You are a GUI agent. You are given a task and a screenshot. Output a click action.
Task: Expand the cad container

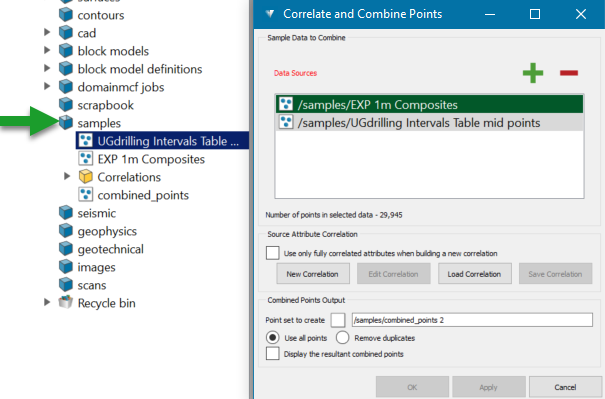click(x=47, y=32)
